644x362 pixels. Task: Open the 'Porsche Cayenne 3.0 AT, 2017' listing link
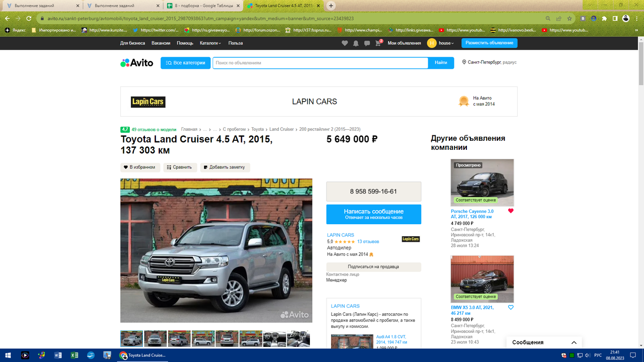tap(472, 214)
